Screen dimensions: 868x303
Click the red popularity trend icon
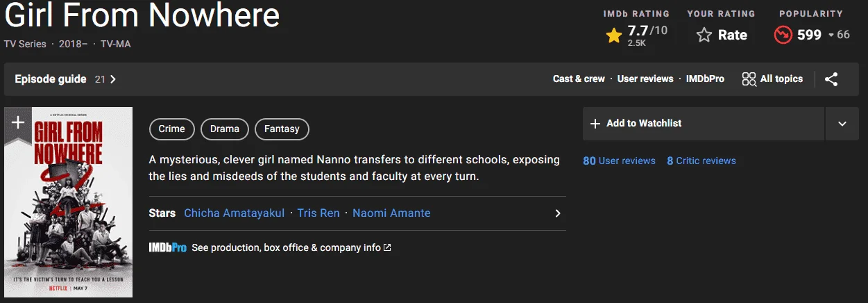pos(783,35)
